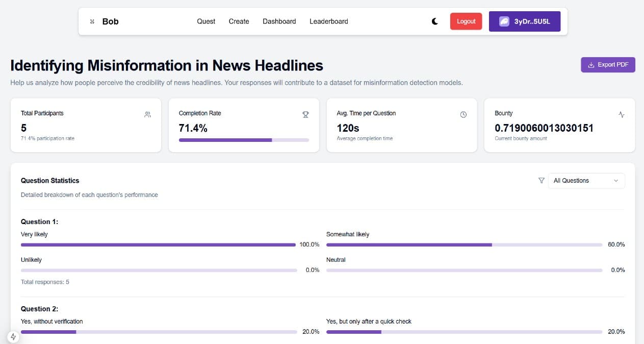Click the lightning bolt icon at bottom left
The width and height of the screenshot is (644, 344).
pyautogui.click(x=13, y=337)
